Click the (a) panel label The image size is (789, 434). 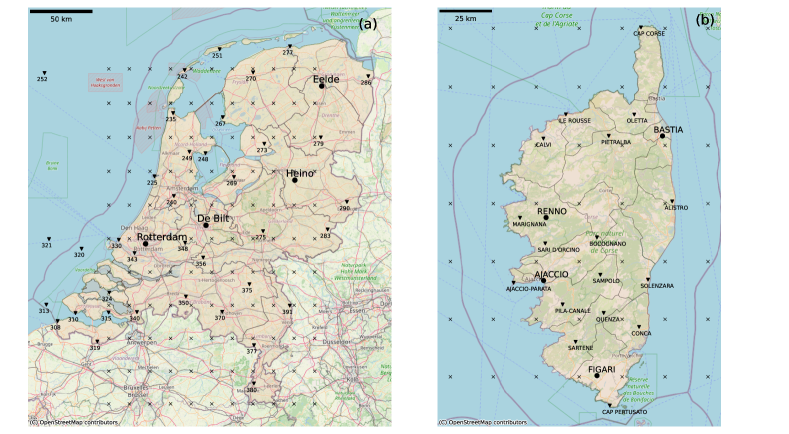[368, 23]
